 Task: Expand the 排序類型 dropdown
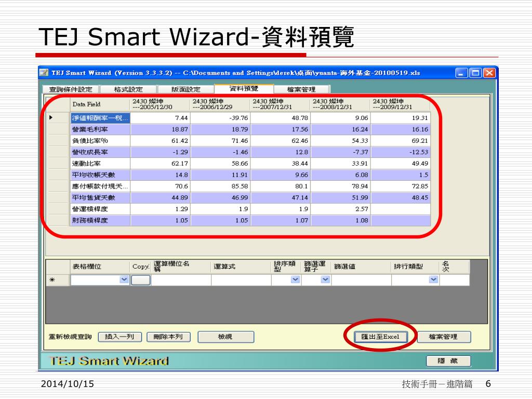(x=295, y=280)
